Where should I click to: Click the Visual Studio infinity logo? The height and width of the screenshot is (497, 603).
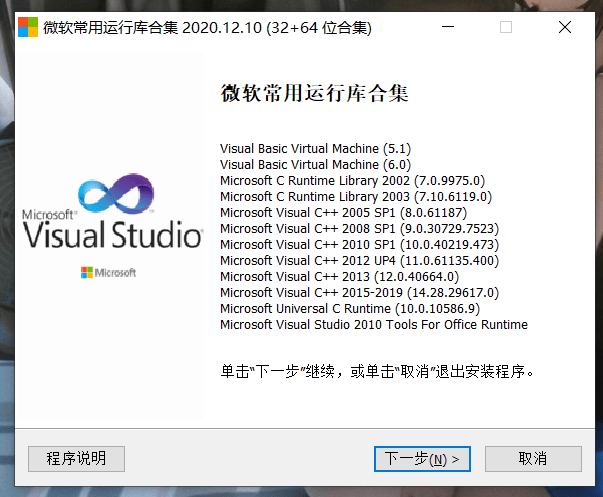point(116,193)
